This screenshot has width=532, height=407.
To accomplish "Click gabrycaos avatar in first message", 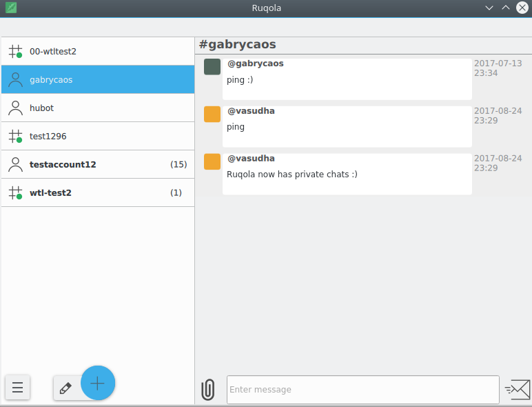I will point(212,67).
